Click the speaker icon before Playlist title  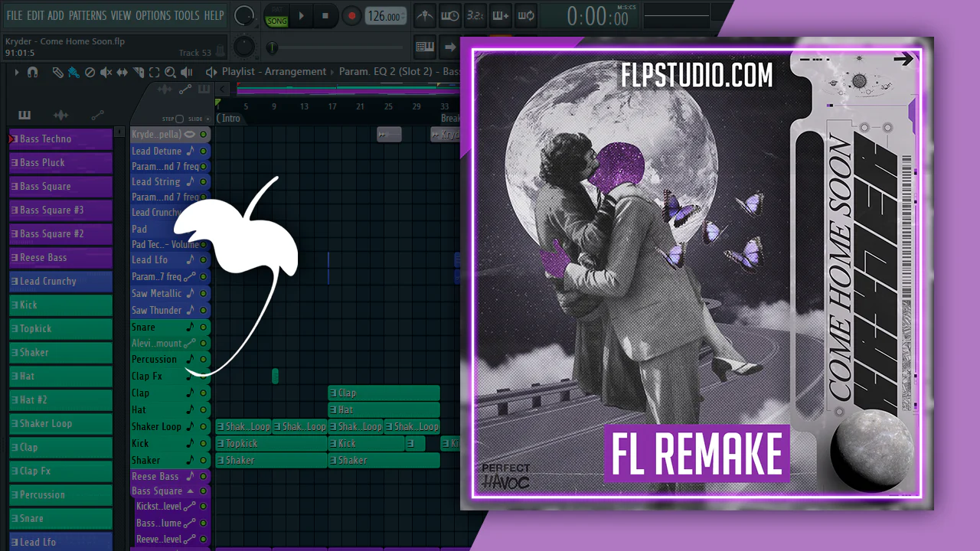211,72
